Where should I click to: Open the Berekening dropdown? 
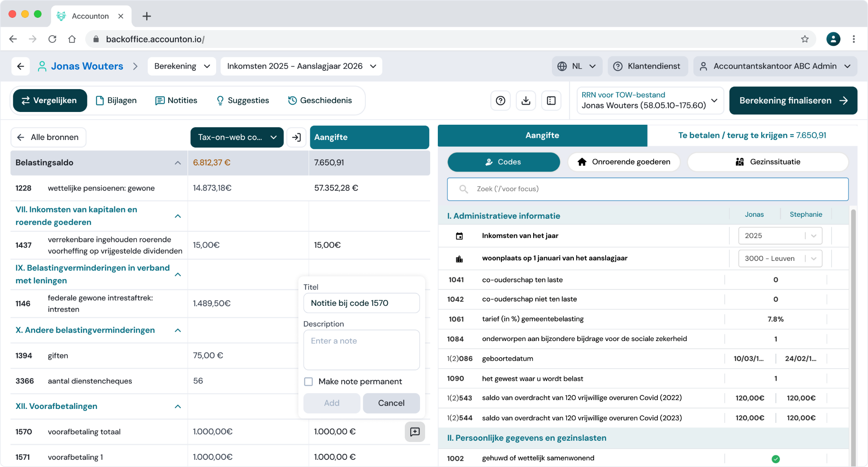pos(182,66)
